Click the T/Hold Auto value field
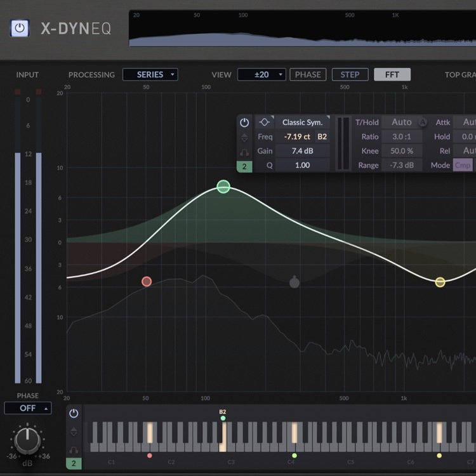Screen dimensions: 476x476 coord(401,122)
